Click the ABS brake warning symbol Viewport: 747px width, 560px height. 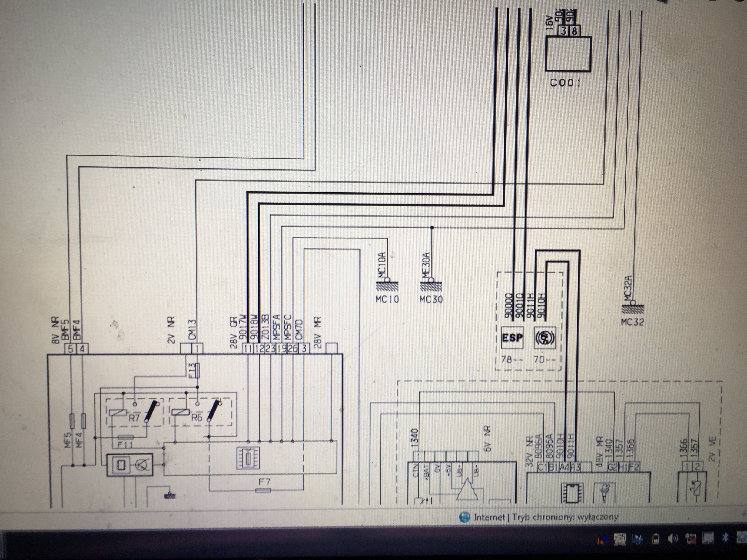pyautogui.click(x=545, y=338)
